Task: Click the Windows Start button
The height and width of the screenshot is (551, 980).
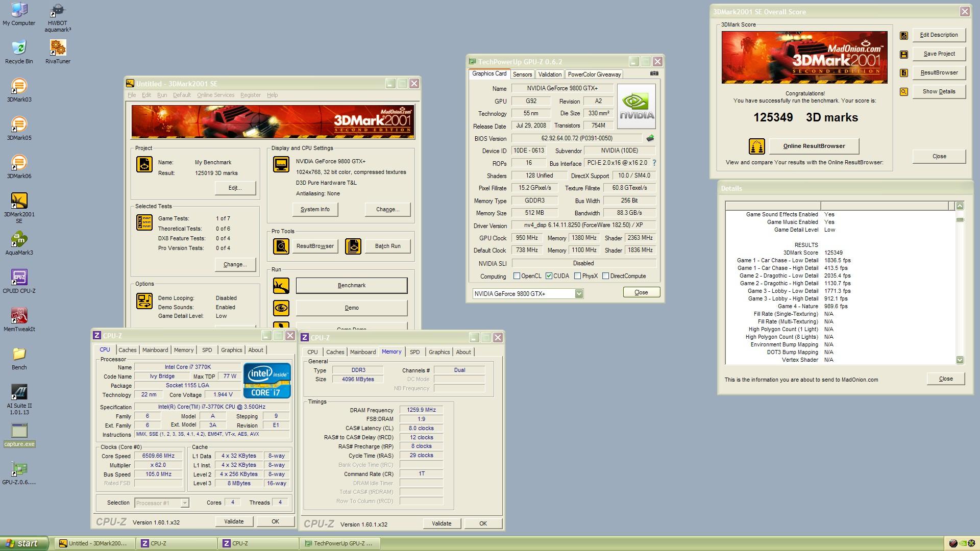Action: point(24,544)
